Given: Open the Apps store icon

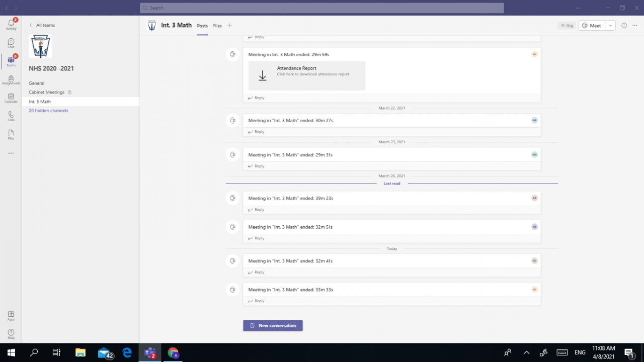Looking at the screenshot, I should (11, 316).
